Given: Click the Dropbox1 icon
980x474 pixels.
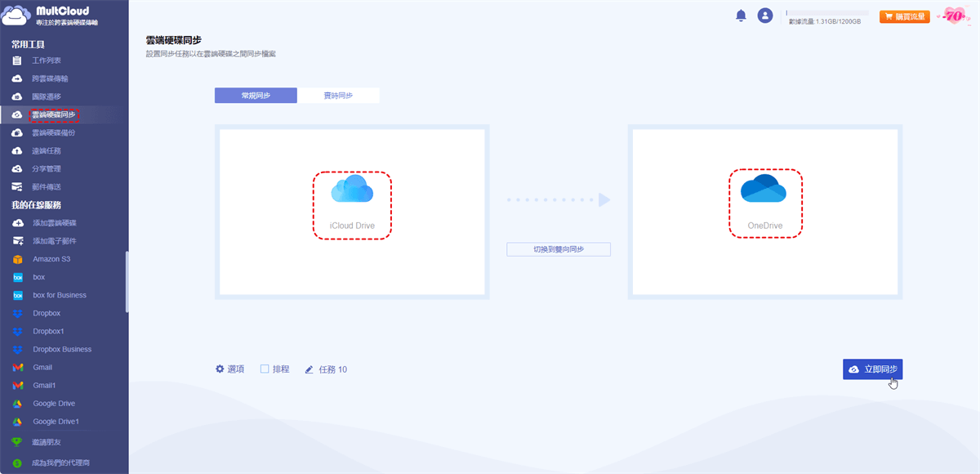Looking at the screenshot, I should [x=17, y=331].
